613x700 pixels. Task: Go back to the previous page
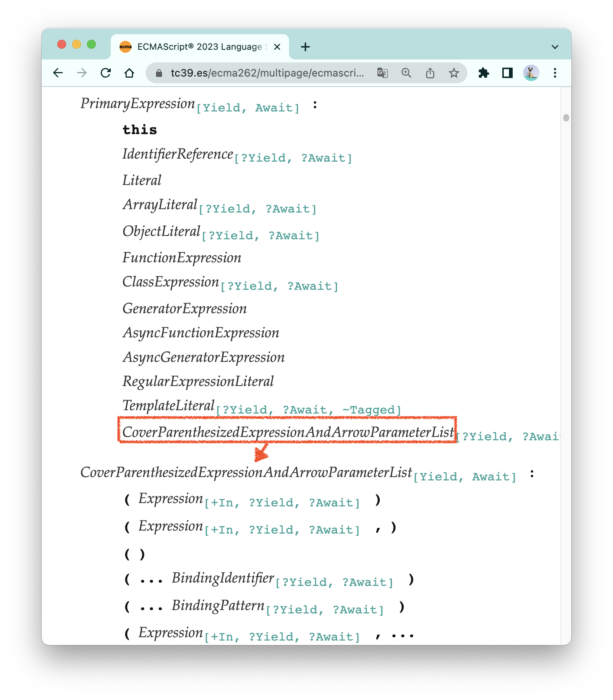58,73
